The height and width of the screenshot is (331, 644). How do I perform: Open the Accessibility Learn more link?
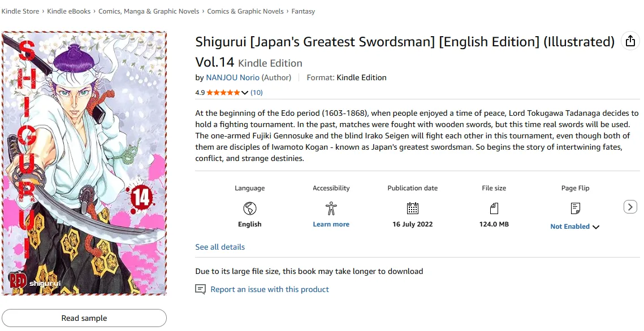[x=331, y=224]
